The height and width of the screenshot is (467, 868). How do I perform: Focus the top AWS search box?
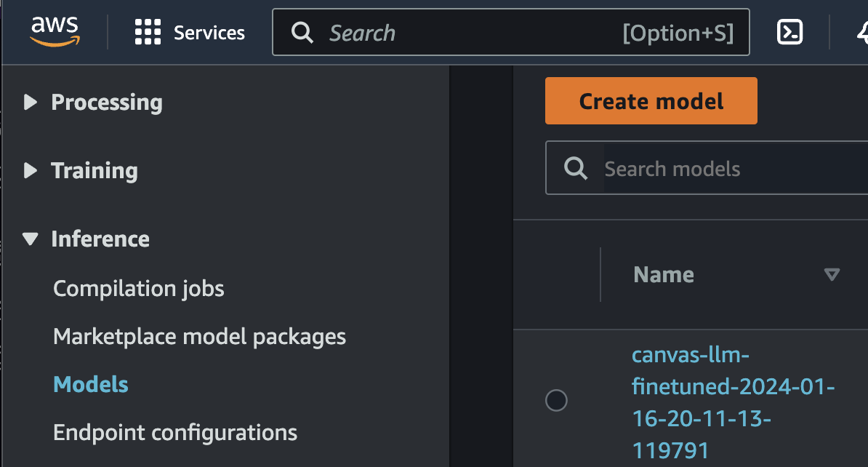(473, 33)
